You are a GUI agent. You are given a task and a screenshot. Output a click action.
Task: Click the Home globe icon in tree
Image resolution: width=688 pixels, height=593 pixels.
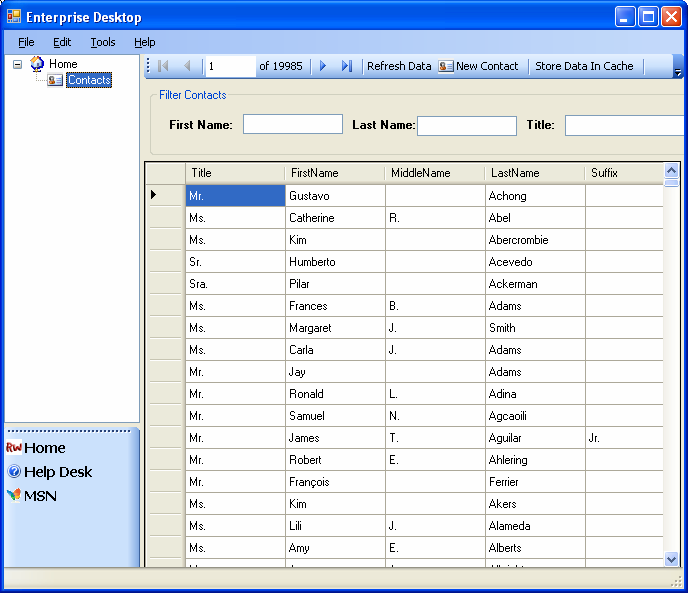[37, 64]
